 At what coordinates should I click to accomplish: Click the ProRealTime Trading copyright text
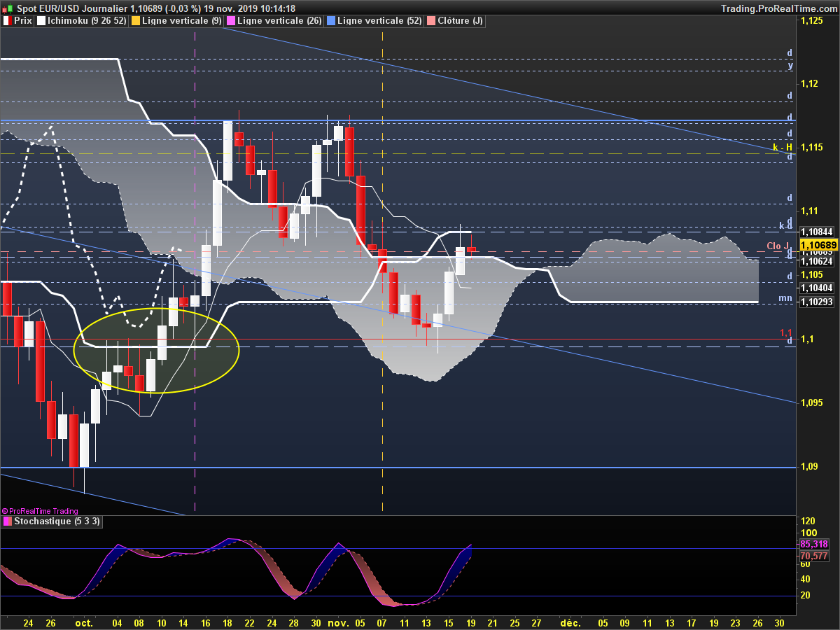click(40, 511)
